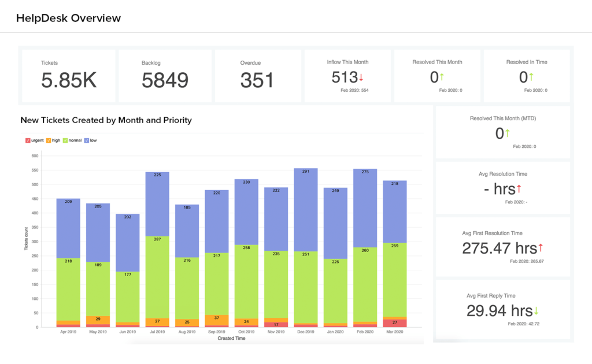
Task: Uncheck the urgent legend checkbox
Action: coord(28,140)
